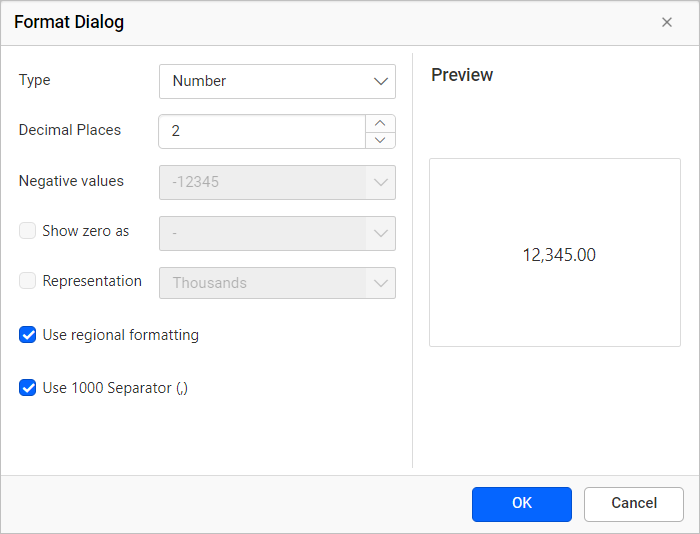Increase decimal places with the up arrow
Screen dimensions: 700x534
[x=380, y=123]
